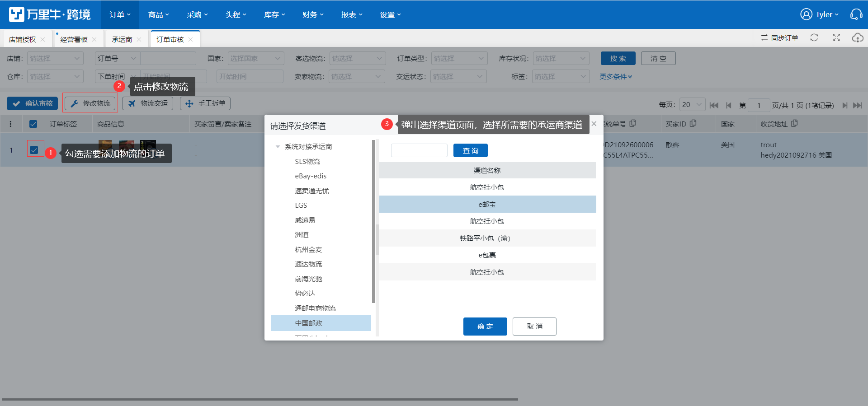Open the 标签 dropdown

[560, 76]
